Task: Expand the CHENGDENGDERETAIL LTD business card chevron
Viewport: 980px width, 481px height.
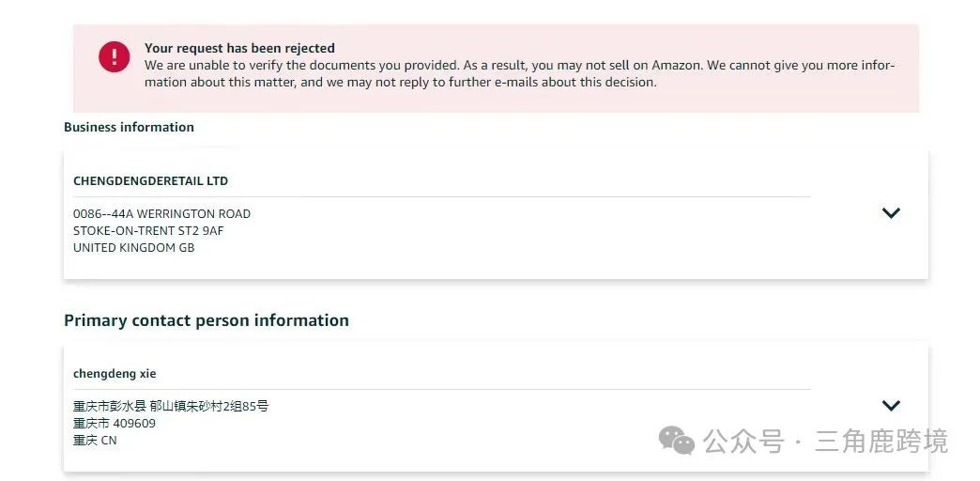Action: [891, 213]
